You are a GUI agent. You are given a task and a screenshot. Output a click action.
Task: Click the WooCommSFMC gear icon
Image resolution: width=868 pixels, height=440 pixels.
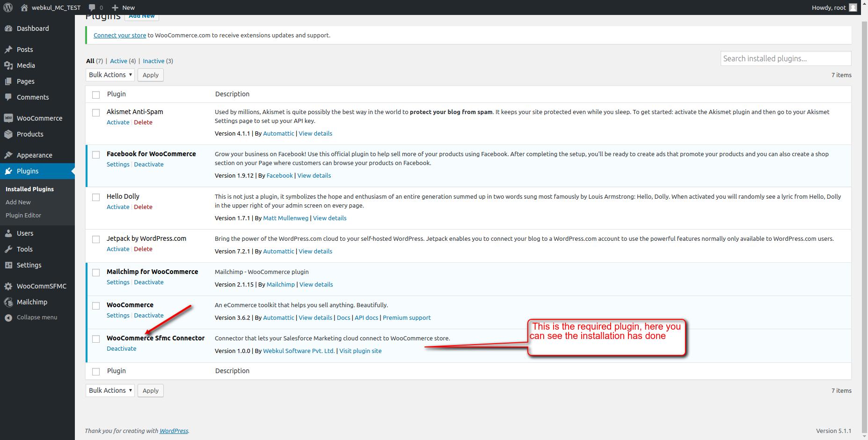point(8,286)
